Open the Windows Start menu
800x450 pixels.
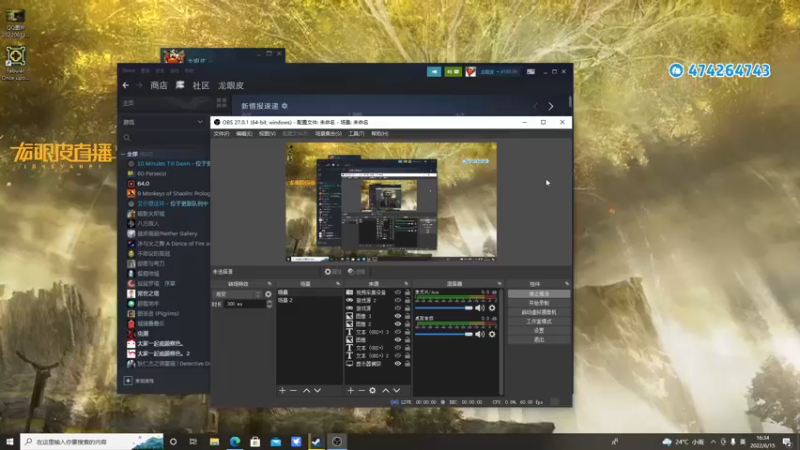pos(9,441)
